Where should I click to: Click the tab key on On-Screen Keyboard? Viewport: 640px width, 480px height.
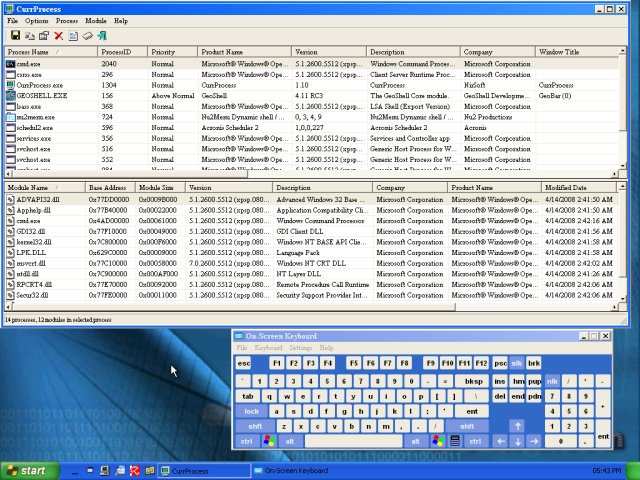tap(247, 396)
